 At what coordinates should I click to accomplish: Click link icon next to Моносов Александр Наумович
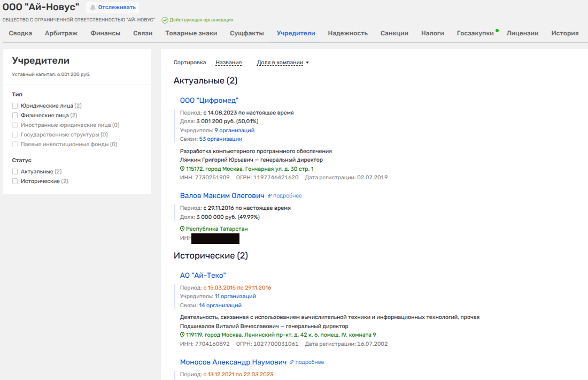pos(292,362)
